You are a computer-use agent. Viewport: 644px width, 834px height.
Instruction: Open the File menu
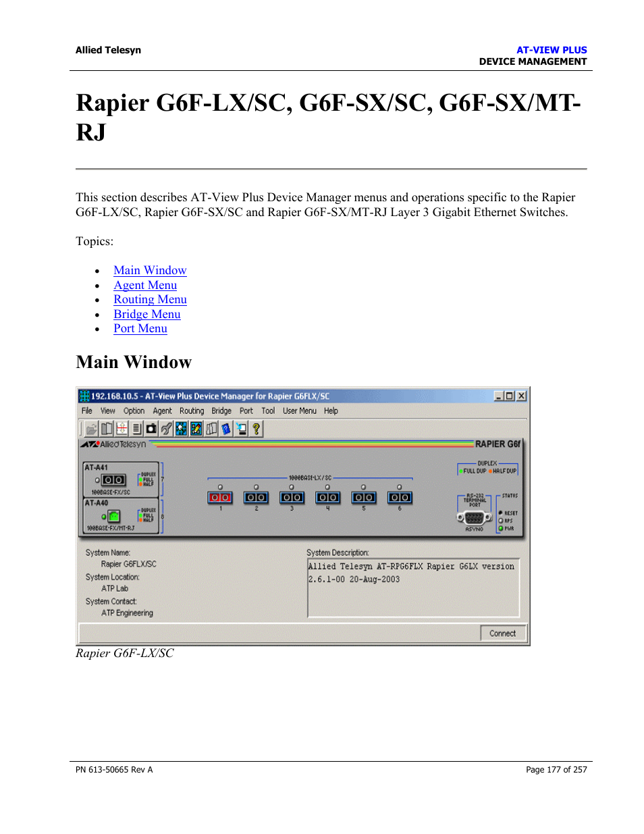[87, 411]
